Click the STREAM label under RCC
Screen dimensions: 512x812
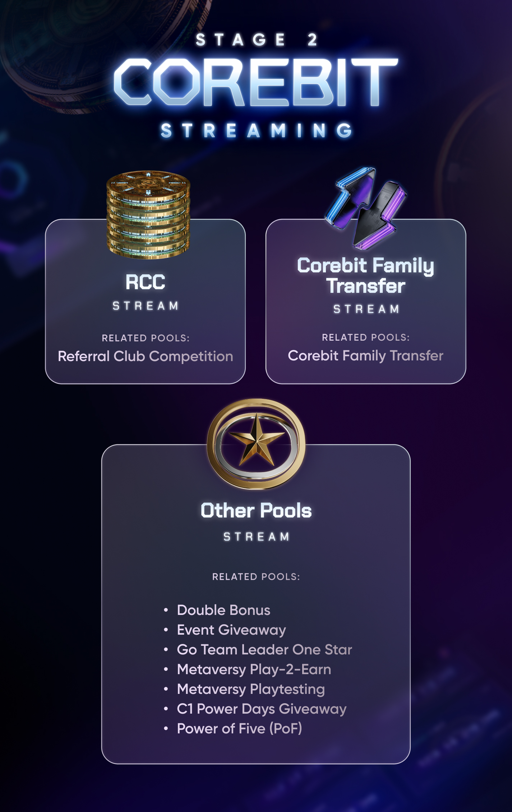pyautogui.click(x=145, y=306)
